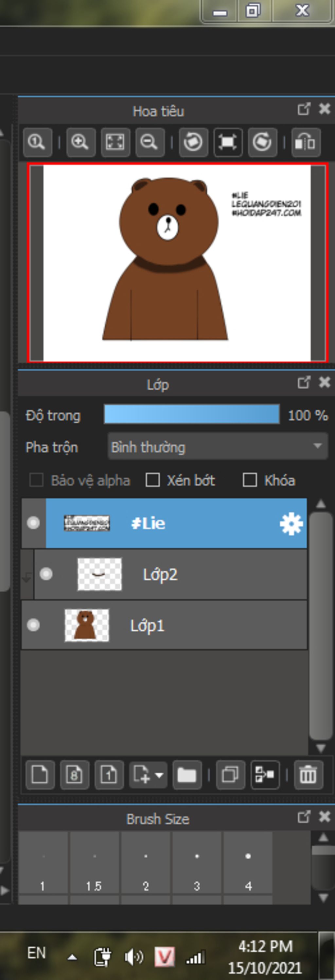Screen dimensions: 335x980
Task: Click the zoom in icon in Hoa tiêu
Action: tap(80, 142)
